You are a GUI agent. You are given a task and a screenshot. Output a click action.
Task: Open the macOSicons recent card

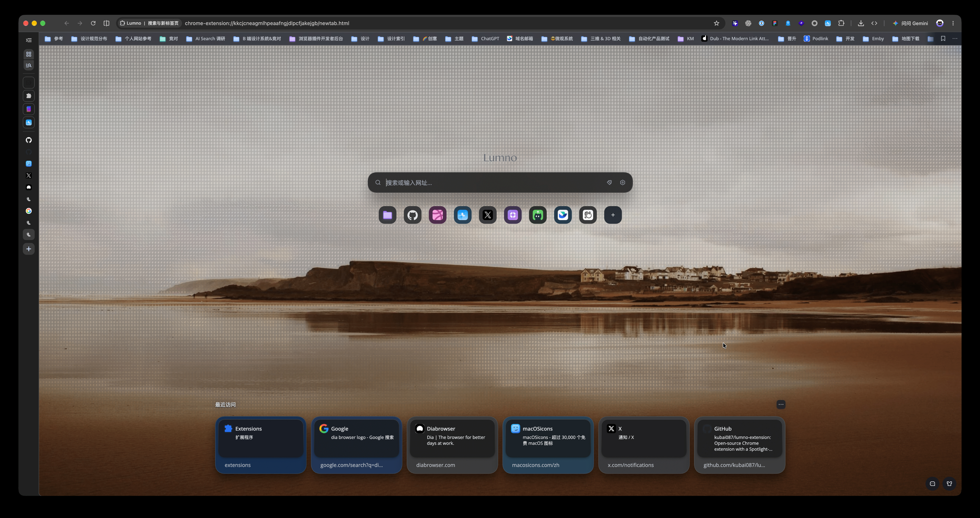coord(548,445)
